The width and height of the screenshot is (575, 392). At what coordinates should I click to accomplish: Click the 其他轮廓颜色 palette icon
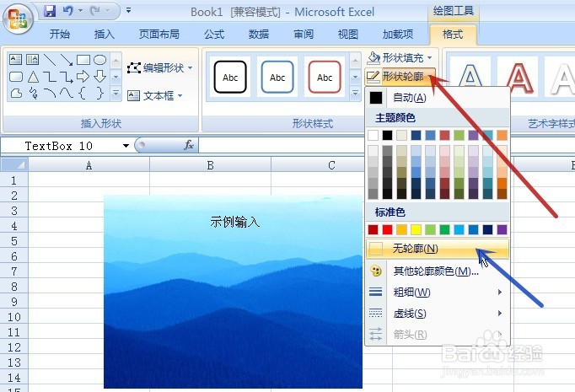(376, 271)
